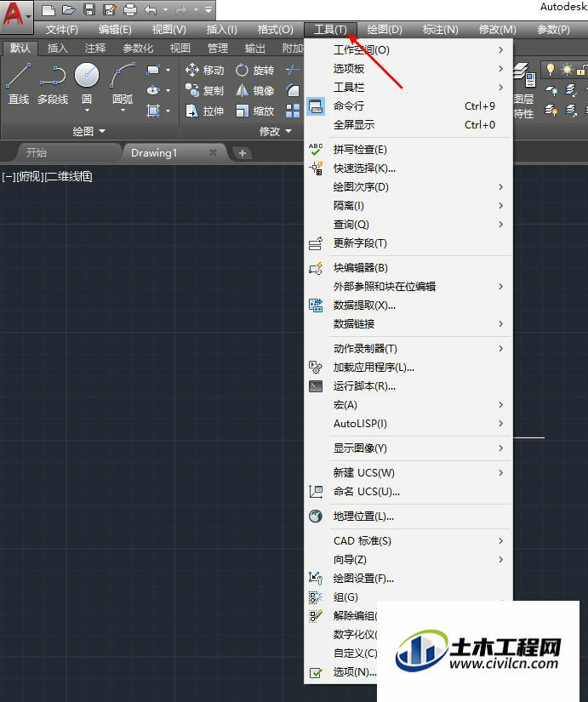Image resolution: width=588 pixels, height=702 pixels.
Task: Open the 圆 circle options dropdown arrow
Action: [x=87, y=110]
